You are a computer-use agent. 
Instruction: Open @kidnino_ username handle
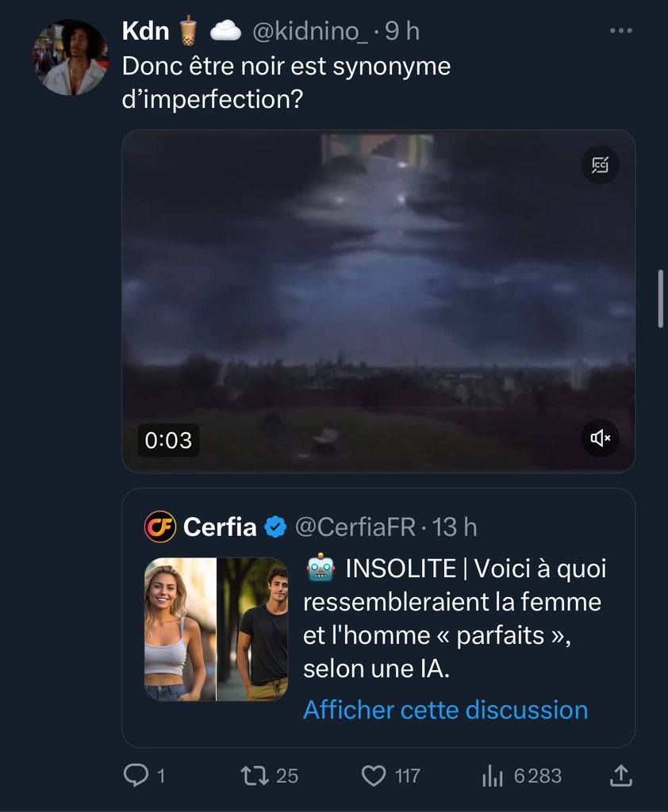coord(309,31)
